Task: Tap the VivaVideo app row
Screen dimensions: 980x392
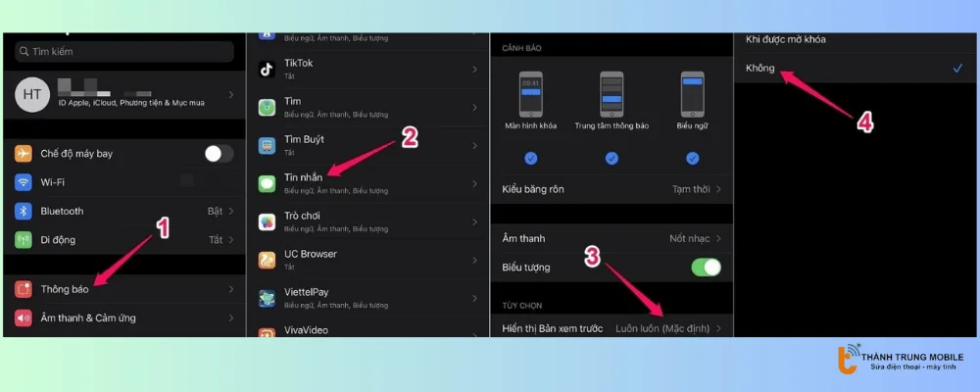Action: [367, 327]
